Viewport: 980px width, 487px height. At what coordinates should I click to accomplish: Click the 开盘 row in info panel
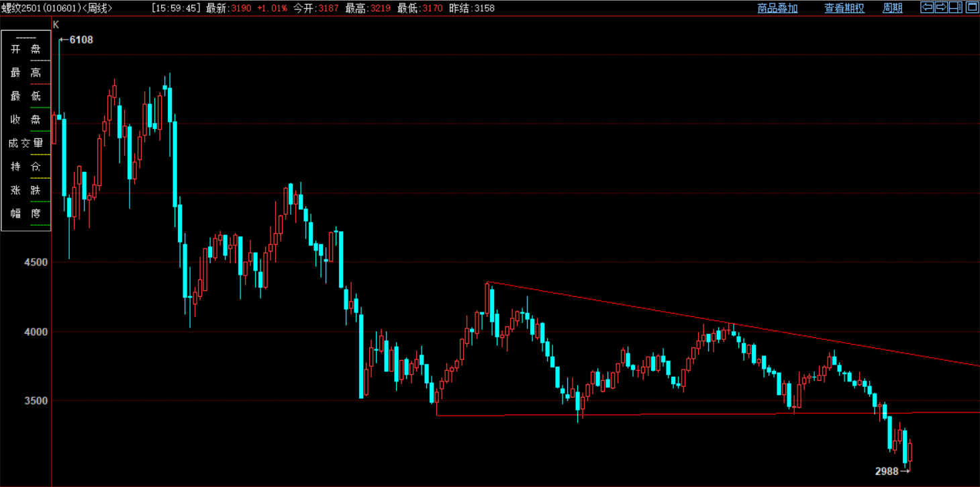pos(26,49)
